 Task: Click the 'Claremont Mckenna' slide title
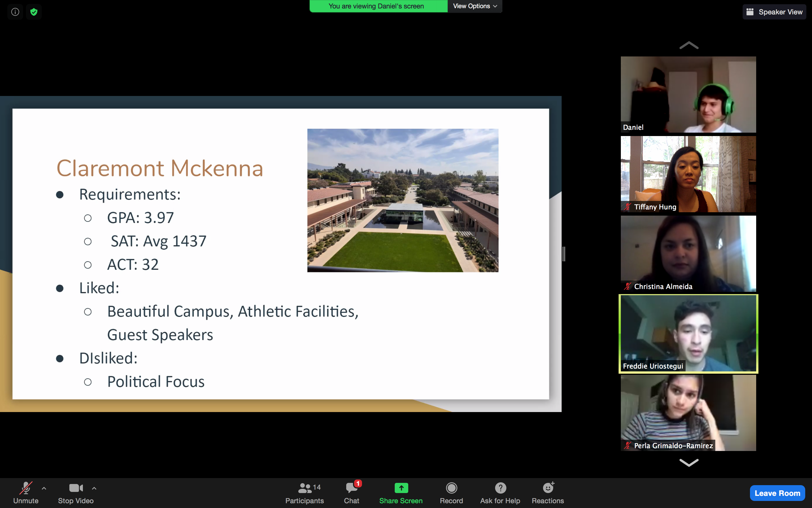pyautogui.click(x=160, y=168)
